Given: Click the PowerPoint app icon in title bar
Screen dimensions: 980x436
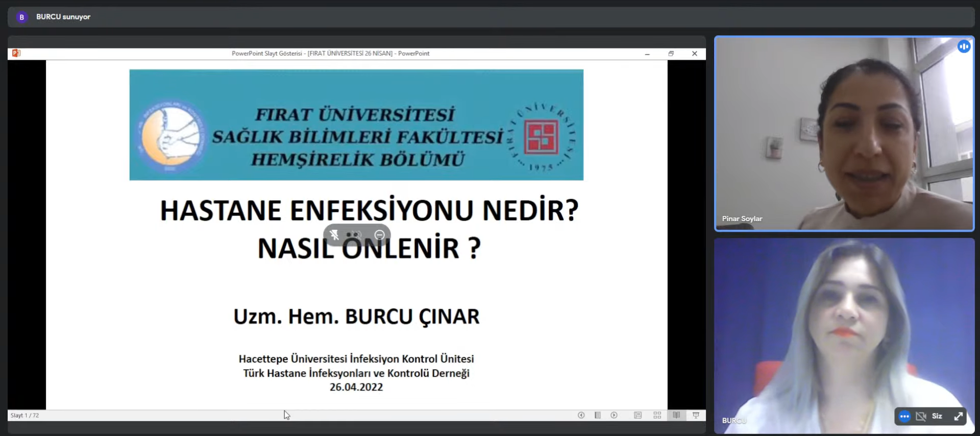Looking at the screenshot, I should [x=16, y=53].
